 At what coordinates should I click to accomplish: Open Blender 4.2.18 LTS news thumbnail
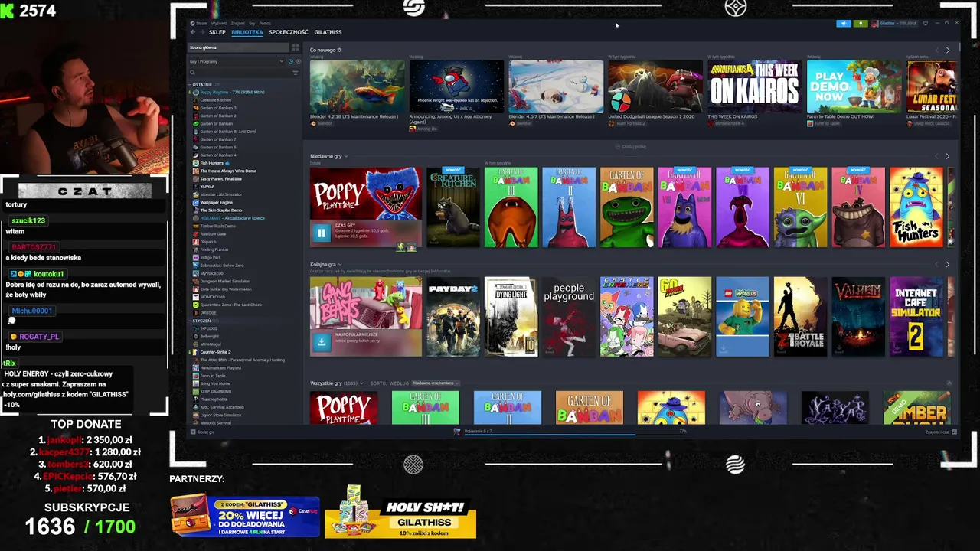point(358,86)
